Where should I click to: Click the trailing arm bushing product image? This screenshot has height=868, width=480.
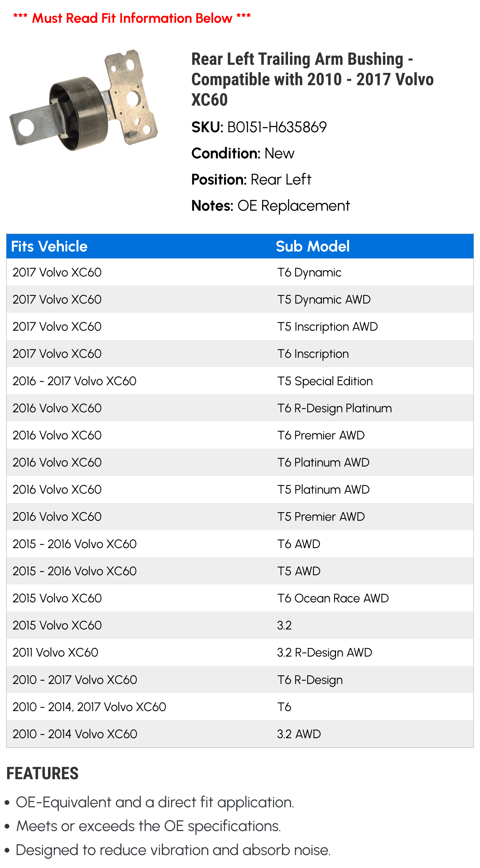click(x=84, y=100)
